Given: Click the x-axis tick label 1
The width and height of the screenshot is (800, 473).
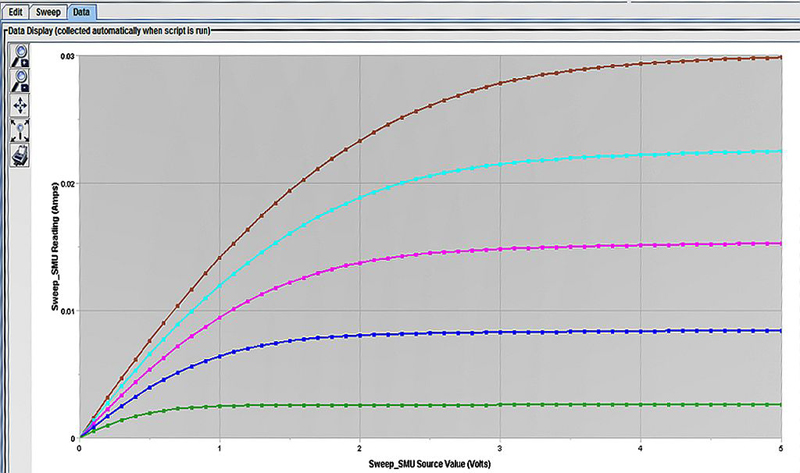Looking at the screenshot, I should coord(220,448).
